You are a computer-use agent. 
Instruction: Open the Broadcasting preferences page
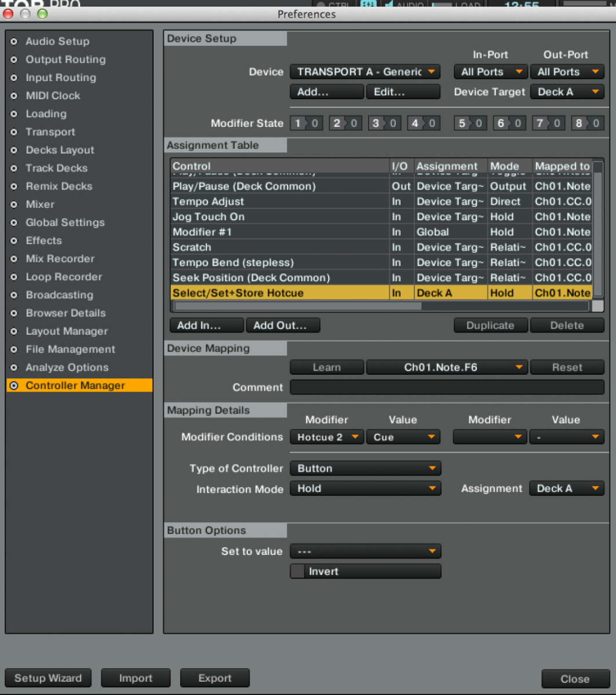59,295
